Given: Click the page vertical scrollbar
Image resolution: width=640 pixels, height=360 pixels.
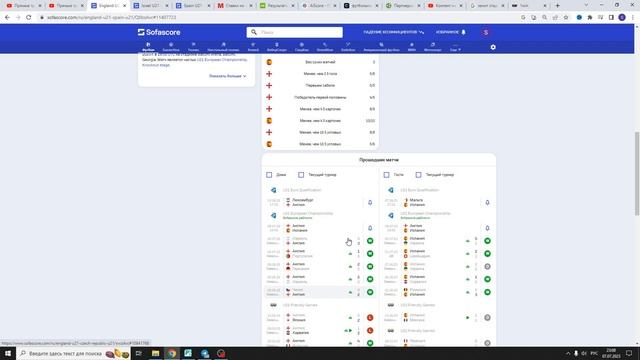Looking at the screenshot, I should coord(637,173).
